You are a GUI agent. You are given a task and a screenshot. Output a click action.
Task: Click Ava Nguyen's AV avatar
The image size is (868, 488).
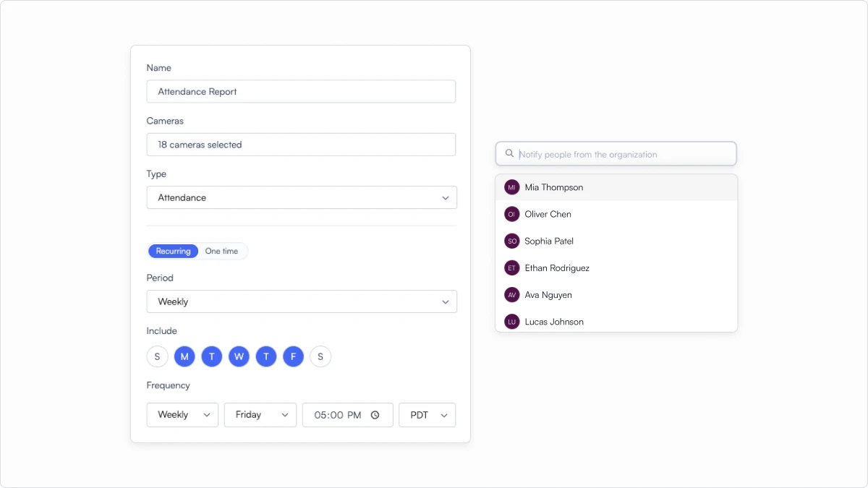click(512, 295)
